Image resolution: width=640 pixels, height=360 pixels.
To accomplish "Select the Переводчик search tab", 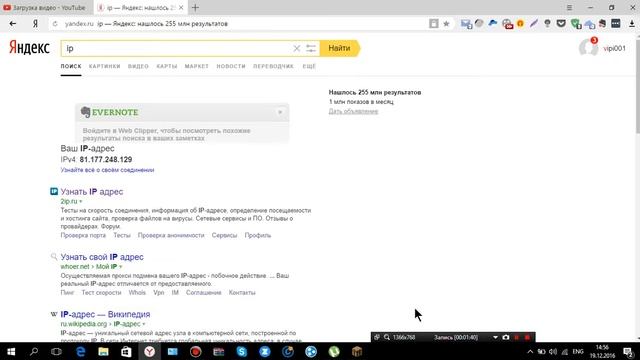I will click(x=273, y=66).
